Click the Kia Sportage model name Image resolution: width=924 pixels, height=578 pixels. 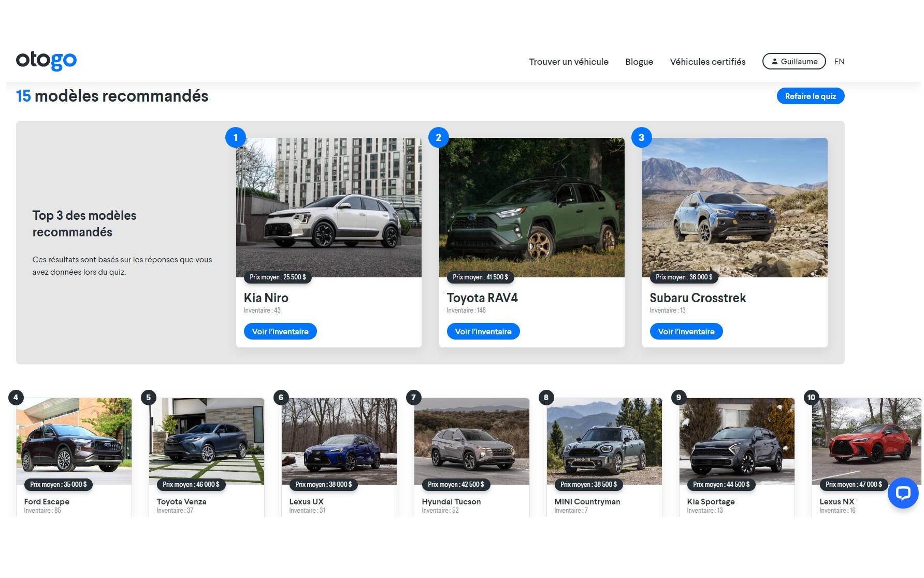click(711, 502)
